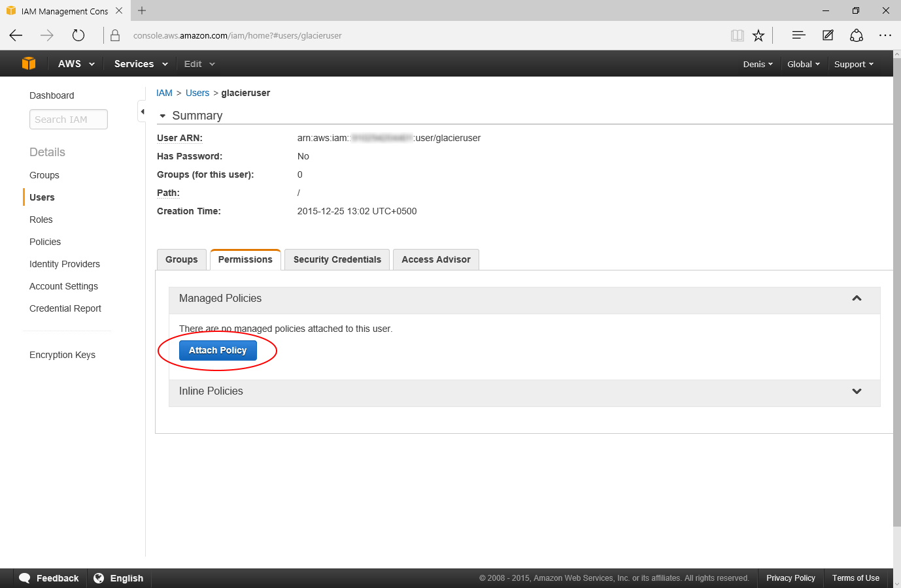The width and height of the screenshot is (901, 588).
Task: Click the AWS cube logo icon
Action: tap(29, 63)
